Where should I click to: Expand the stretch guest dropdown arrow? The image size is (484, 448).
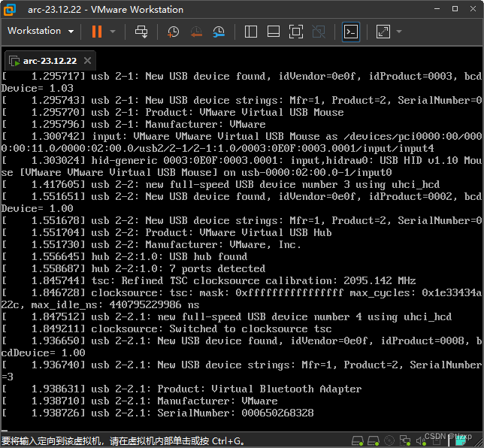399,32
